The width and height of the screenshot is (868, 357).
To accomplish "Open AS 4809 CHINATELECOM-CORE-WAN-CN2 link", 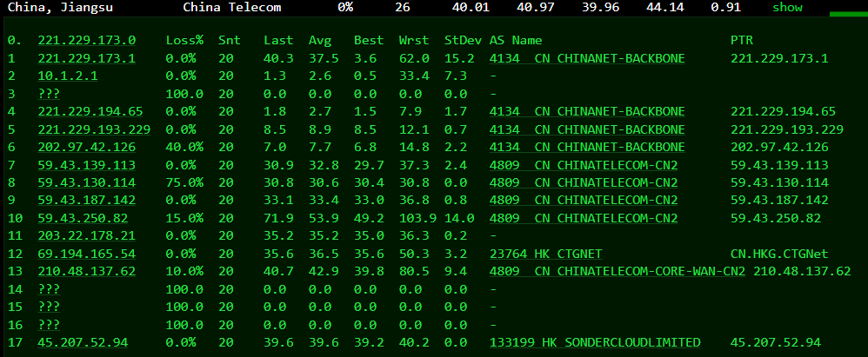I will 618,272.
